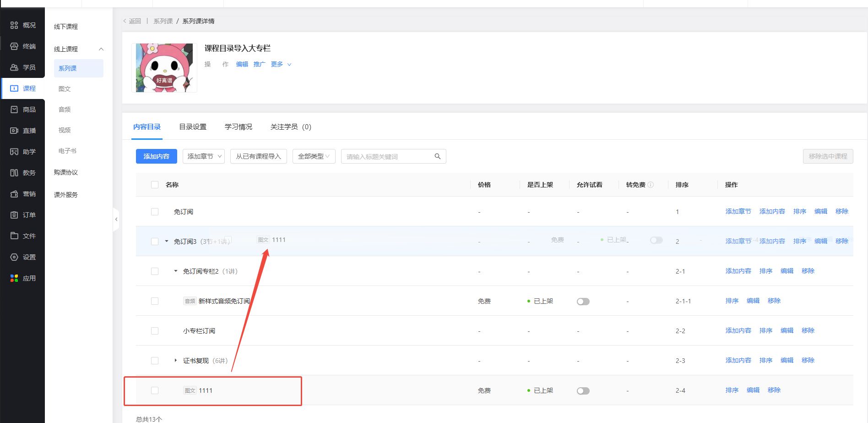Click the course cover thumbnail image
Viewport: 868px width, 423px height.
[x=164, y=68]
